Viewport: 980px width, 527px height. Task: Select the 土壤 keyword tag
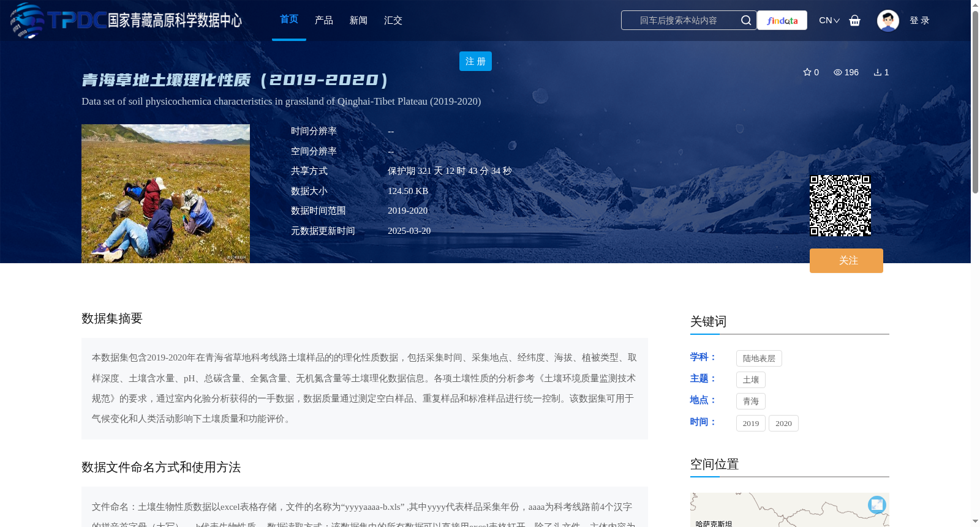click(x=751, y=379)
